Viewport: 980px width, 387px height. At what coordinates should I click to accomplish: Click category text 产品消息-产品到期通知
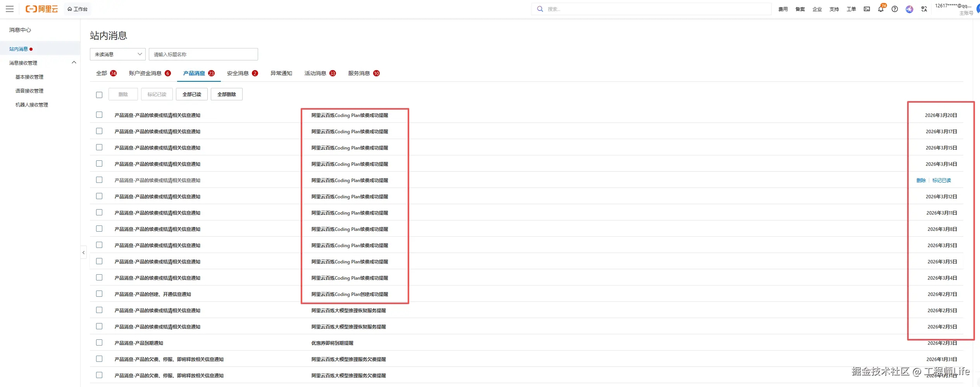(x=139, y=343)
